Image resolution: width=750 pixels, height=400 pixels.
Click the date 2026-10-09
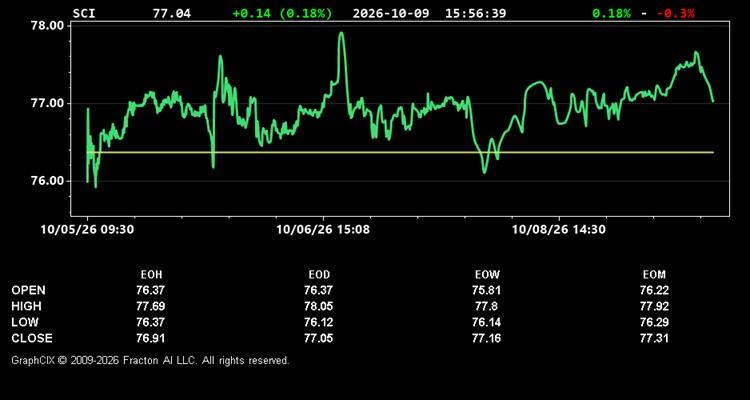point(390,13)
